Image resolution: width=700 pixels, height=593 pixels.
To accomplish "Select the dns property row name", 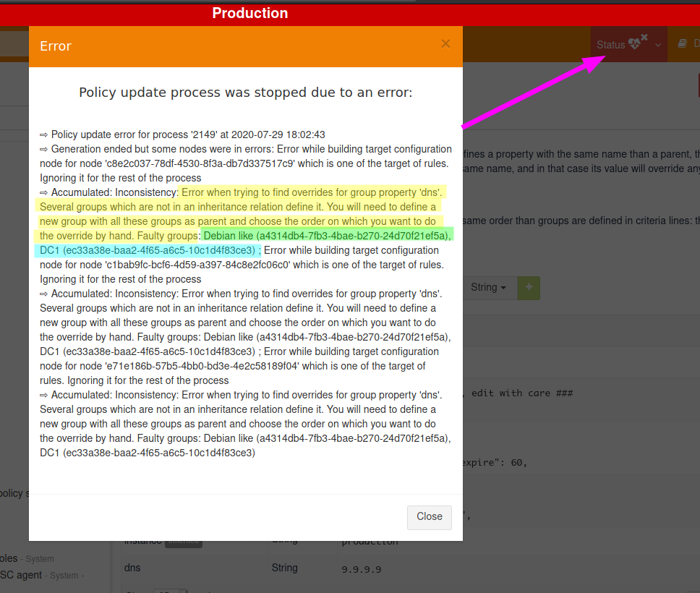I will 133,568.
